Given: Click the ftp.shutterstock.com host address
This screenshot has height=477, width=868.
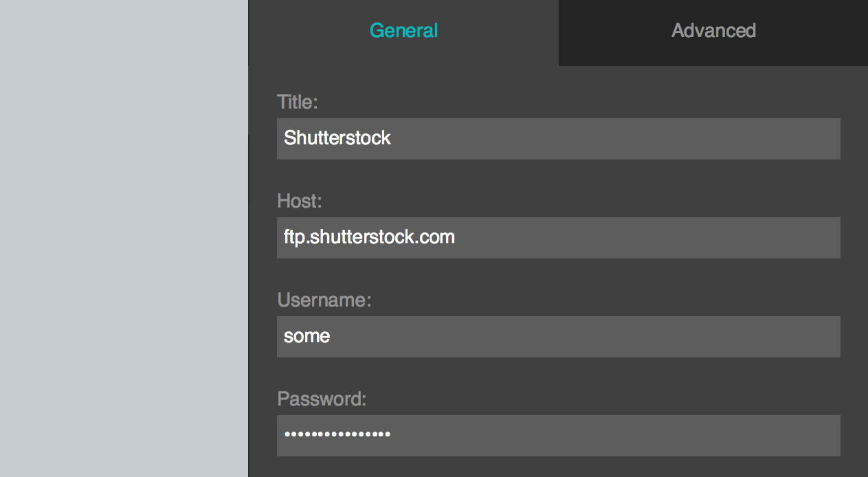Looking at the screenshot, I should [369, 237].
